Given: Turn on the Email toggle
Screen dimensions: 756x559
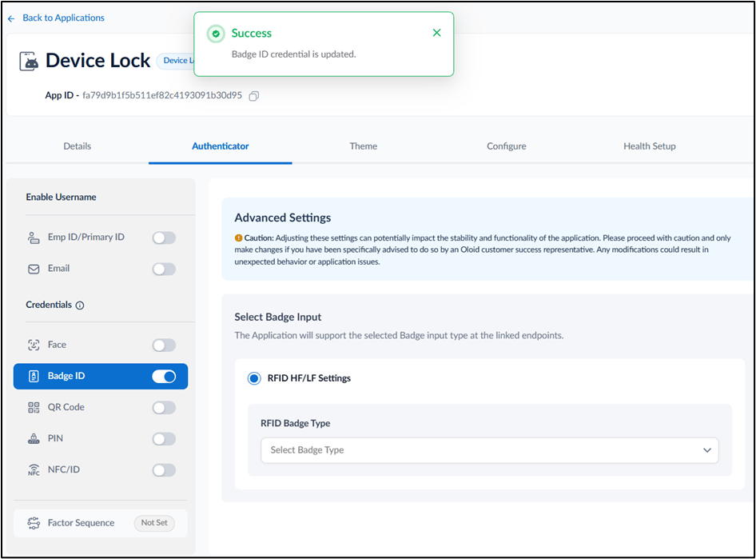Looking at the screenshot, I should pos(164,269).
